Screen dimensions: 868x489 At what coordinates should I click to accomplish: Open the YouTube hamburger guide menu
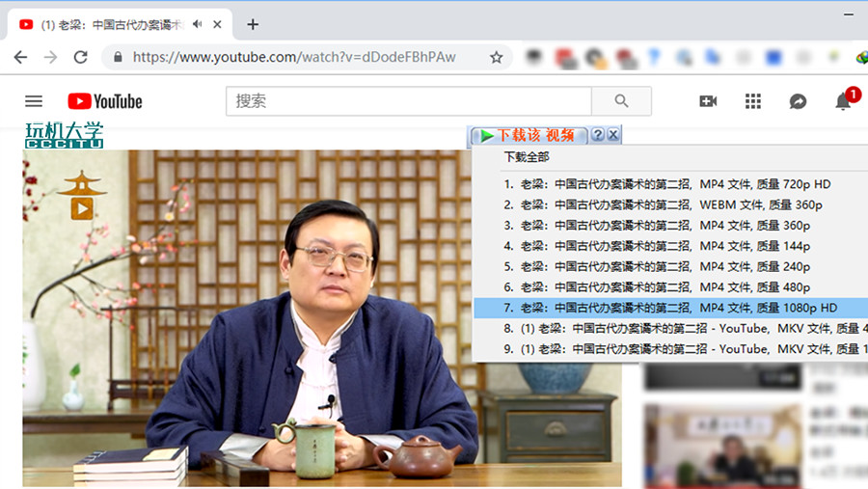click(34, 101)
